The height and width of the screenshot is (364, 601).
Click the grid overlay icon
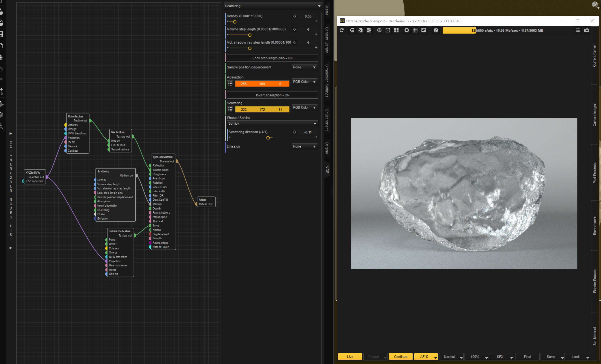(415, 30)
